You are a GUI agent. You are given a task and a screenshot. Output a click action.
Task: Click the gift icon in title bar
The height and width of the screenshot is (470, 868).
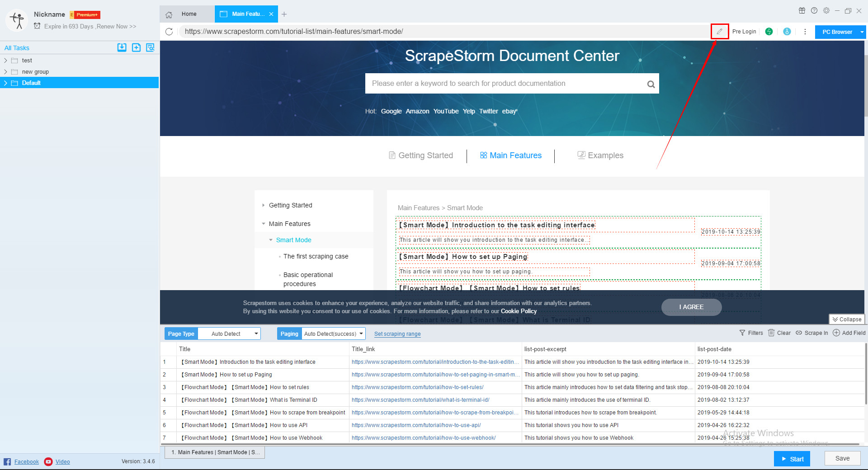[x=802, y=10]
